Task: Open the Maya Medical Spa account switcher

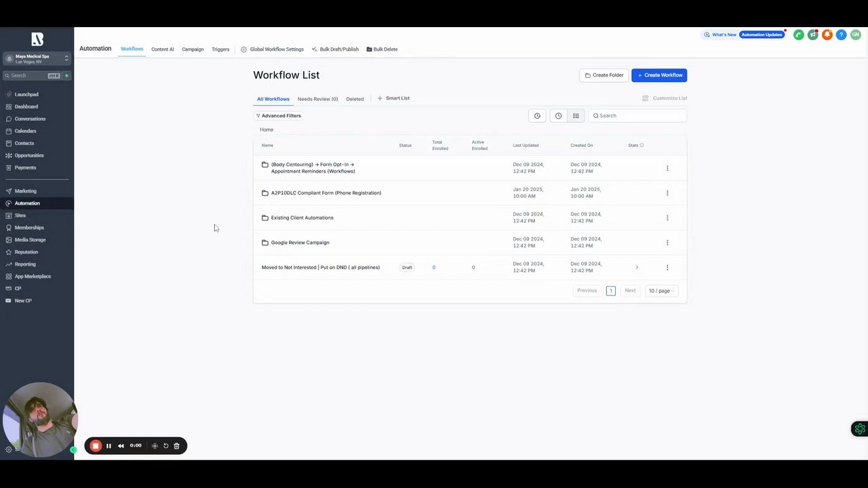Action: [37, 59]
